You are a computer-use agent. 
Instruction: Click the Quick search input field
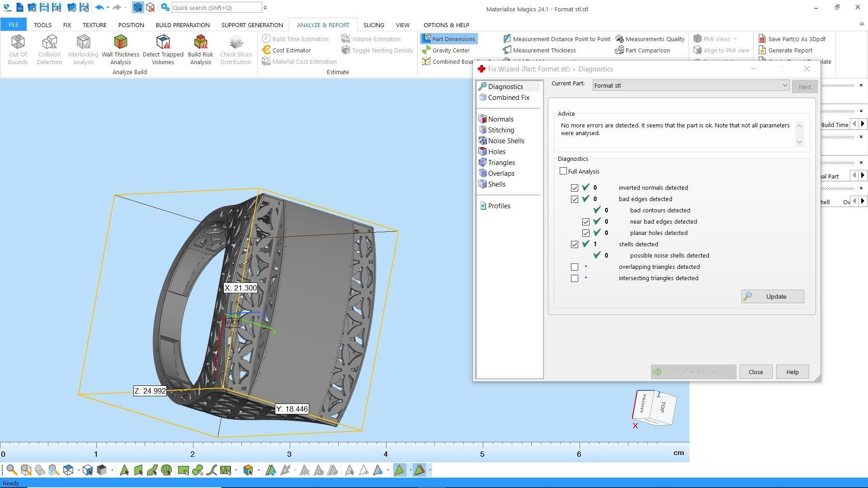[216, 8]
